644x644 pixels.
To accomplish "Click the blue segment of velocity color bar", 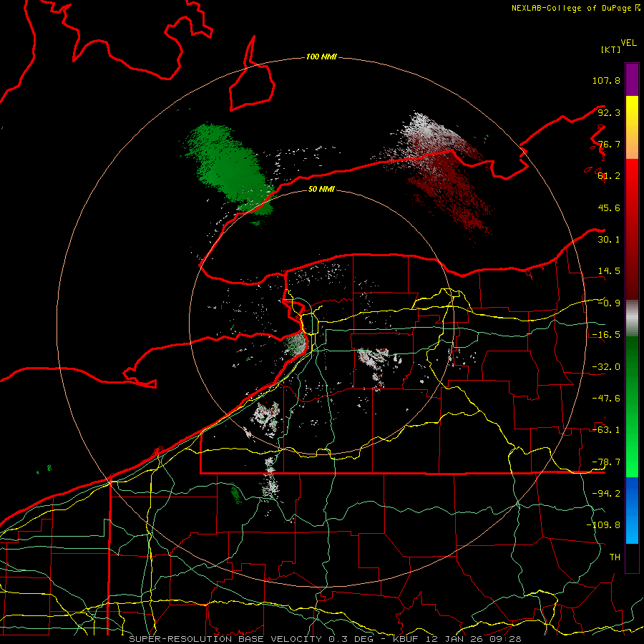I will tap(632, 510).
